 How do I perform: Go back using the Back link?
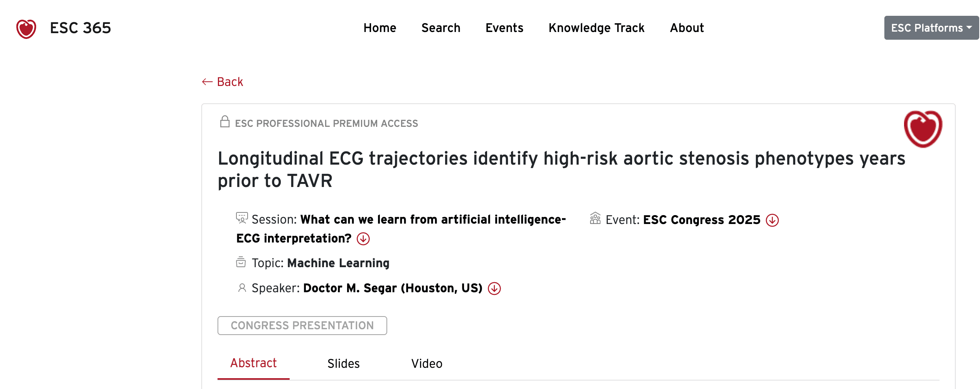coord(222,81)
